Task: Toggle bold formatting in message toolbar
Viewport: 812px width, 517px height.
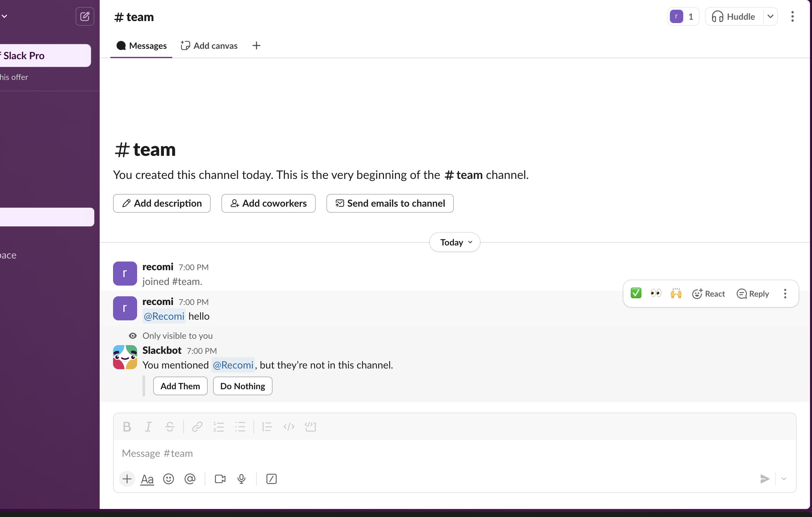Action: click(127, 427)
